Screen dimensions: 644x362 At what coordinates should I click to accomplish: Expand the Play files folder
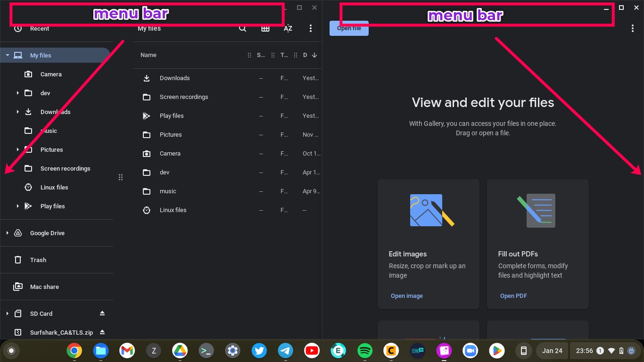point(17,206)
